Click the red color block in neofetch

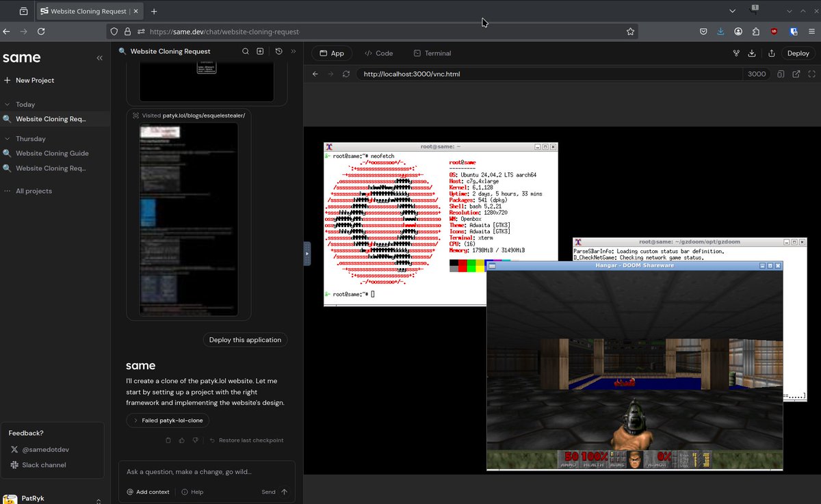click(462, 265)
